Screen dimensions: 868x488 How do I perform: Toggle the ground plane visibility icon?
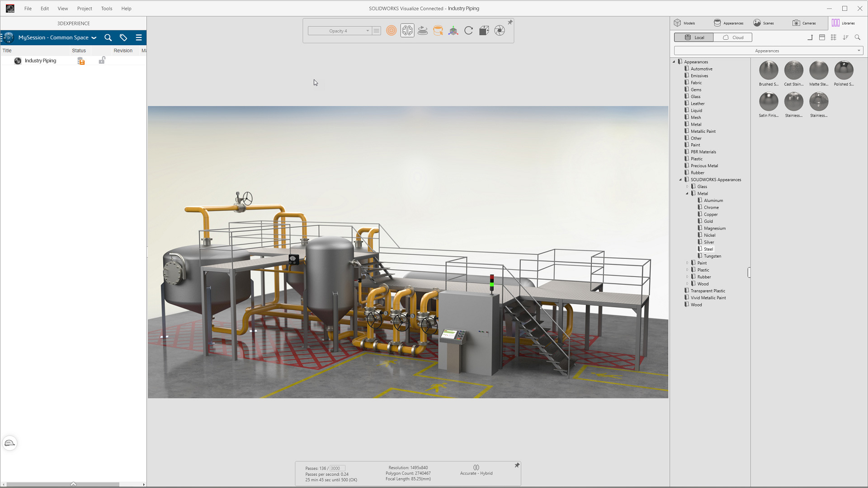423,30
